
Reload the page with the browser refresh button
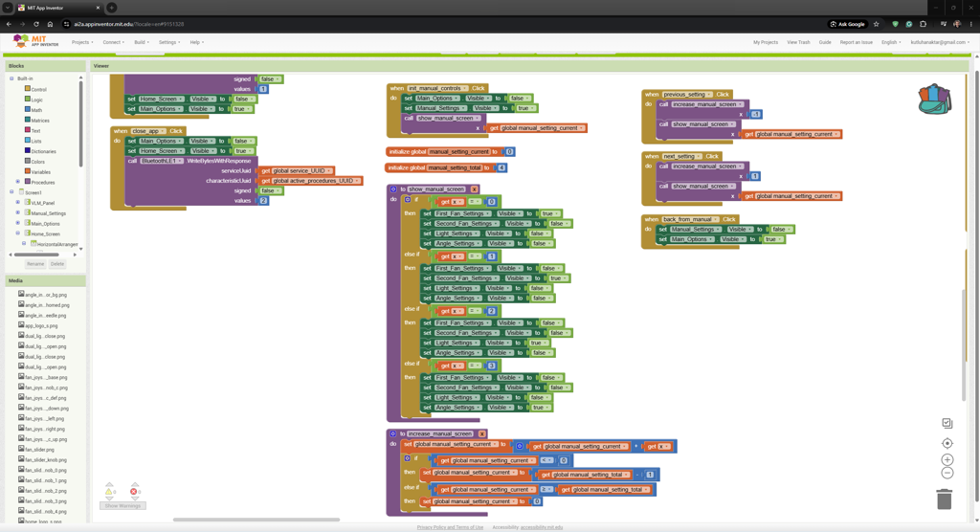click(x=36, y=24)
